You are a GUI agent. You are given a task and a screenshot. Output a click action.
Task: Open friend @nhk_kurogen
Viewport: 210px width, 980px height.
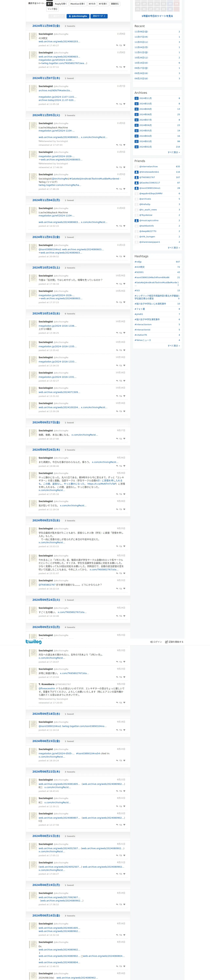(x=147, y=237)
